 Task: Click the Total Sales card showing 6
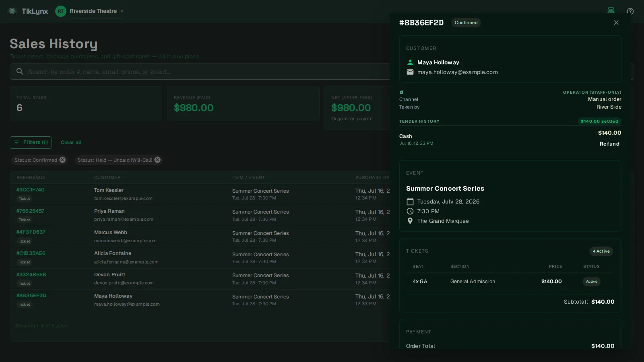[x=86, y=104]
